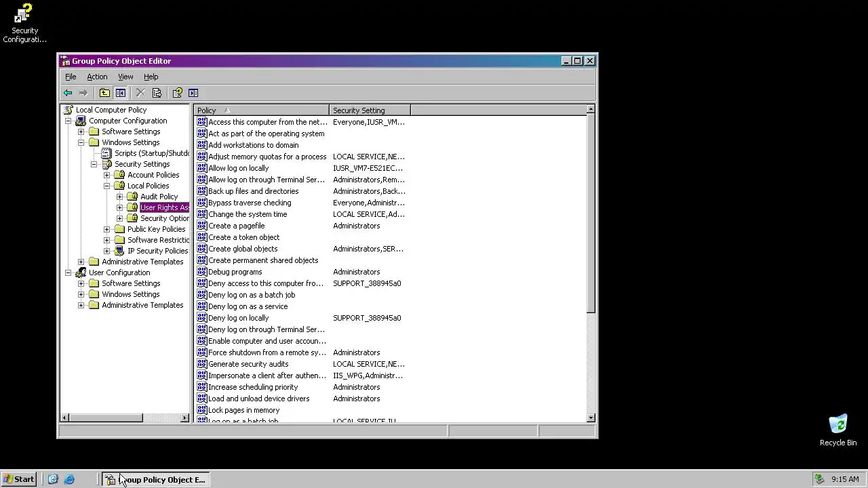Open the Action menu

pos(97,77)
